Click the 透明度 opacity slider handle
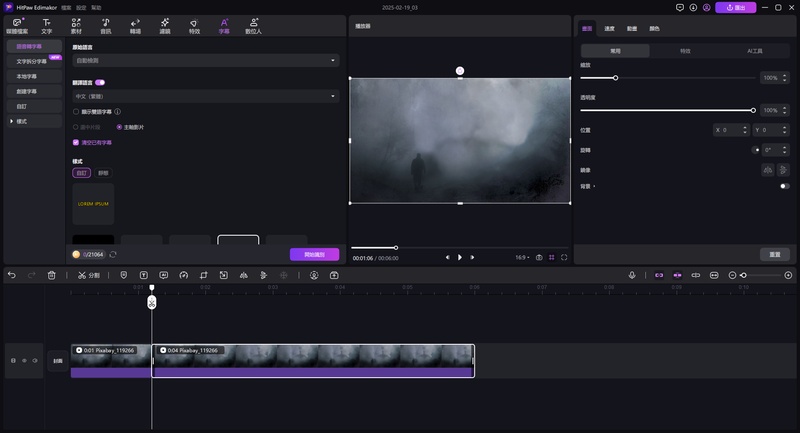The height and width of the screenshot is (433, 800). point(753,110)
